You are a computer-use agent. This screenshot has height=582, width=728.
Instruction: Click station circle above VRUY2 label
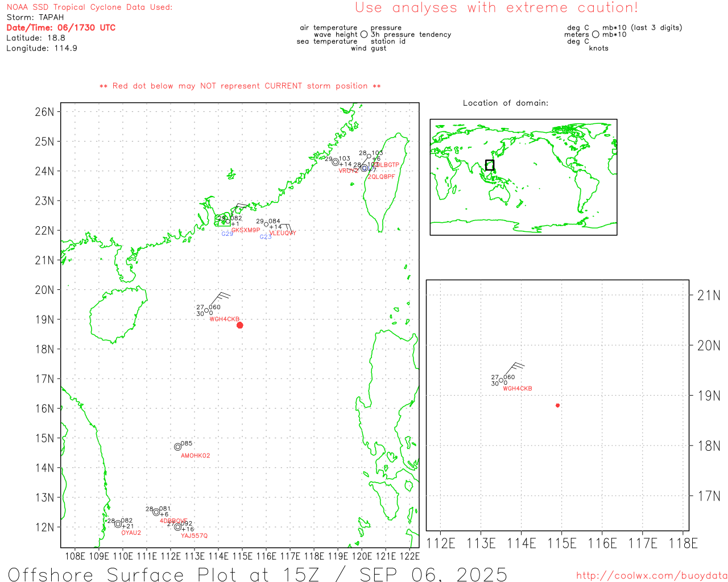coord(336,163)
